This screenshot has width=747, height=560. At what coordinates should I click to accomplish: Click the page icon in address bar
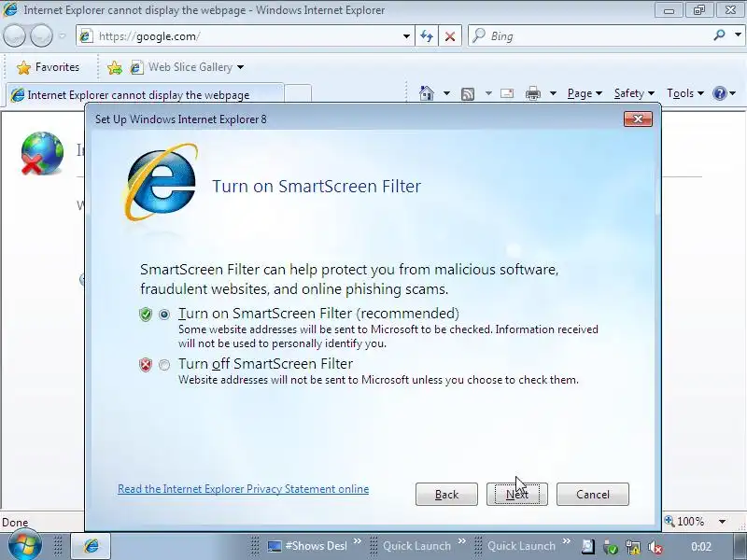pos(86,36)
